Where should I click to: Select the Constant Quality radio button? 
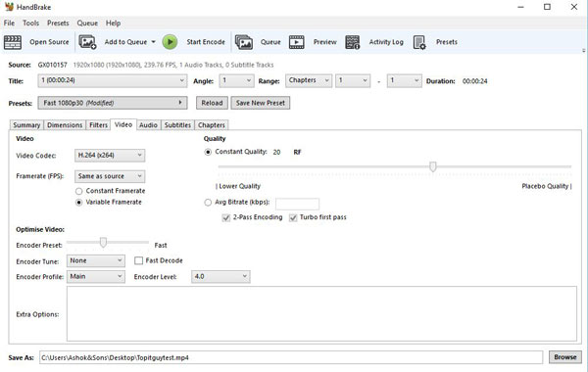pos(208,152)
